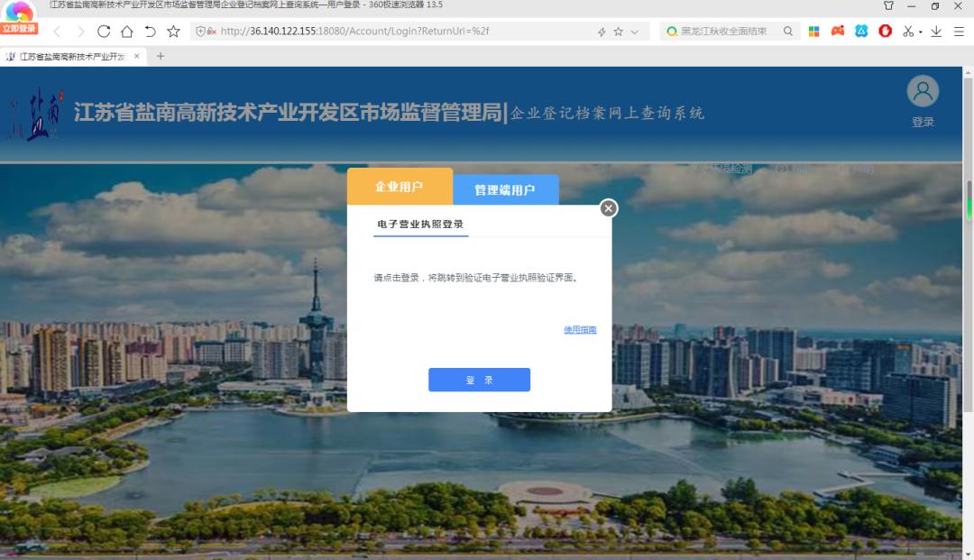Image resolution: width=974 pixels, height=560 pixels.
Task: Click the 登录 text under avatar
Action: 923,123
